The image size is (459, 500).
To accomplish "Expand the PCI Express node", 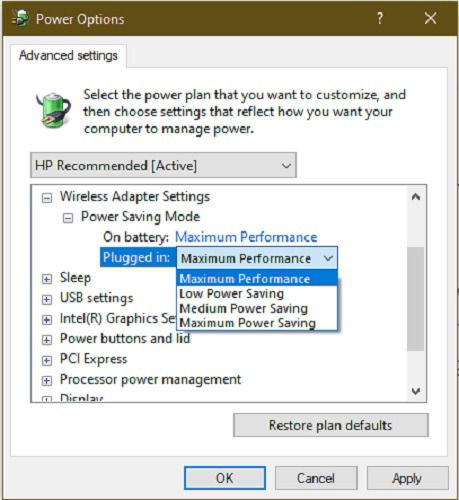I will (x=47, y=360).
